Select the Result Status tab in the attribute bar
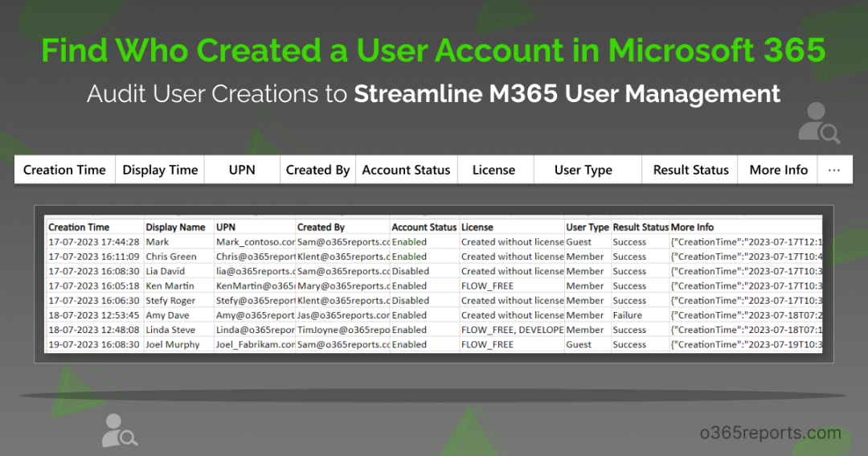The width and height of the screenshot is (868, 456). (x=691, y=170)
